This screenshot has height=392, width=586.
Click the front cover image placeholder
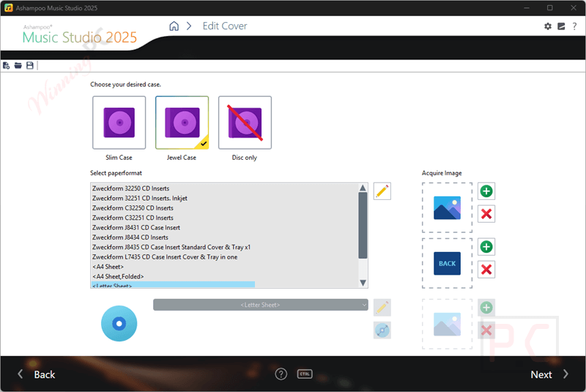(447, 208)
